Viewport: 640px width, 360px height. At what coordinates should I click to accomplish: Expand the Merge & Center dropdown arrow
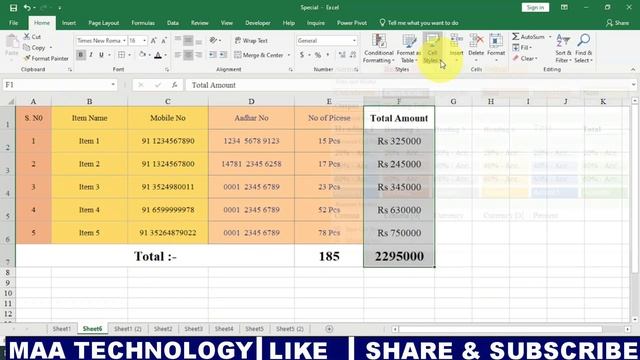[x=289, y=55]
